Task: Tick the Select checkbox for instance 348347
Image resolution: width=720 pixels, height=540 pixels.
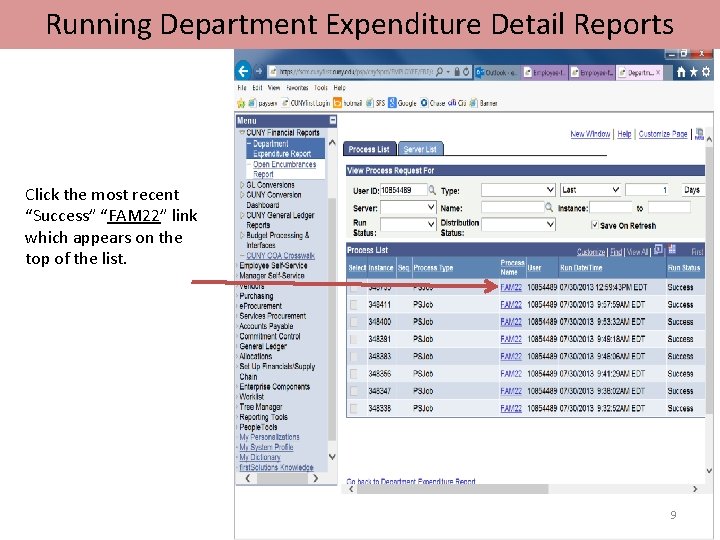Action: pyautogui.click(x=354, y=391)
